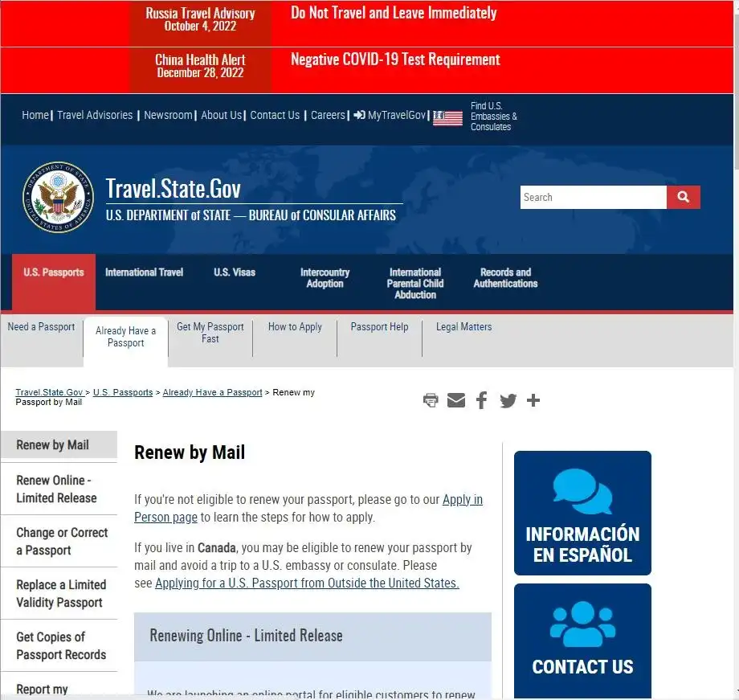Image resolution: width=739 pixels, height=700 pixels.
Task: Open China Health Alert banner
Action: click(x=200, y=66)
